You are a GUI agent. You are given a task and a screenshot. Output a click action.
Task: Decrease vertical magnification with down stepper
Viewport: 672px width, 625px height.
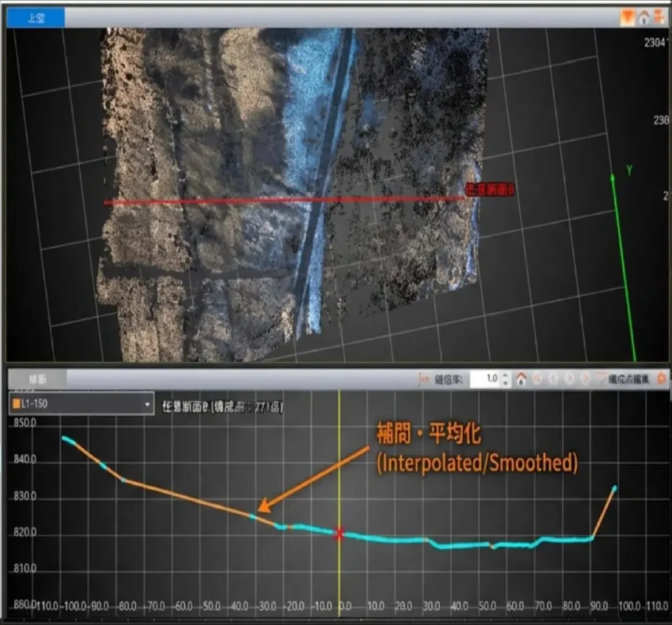[x=505, y=383]
